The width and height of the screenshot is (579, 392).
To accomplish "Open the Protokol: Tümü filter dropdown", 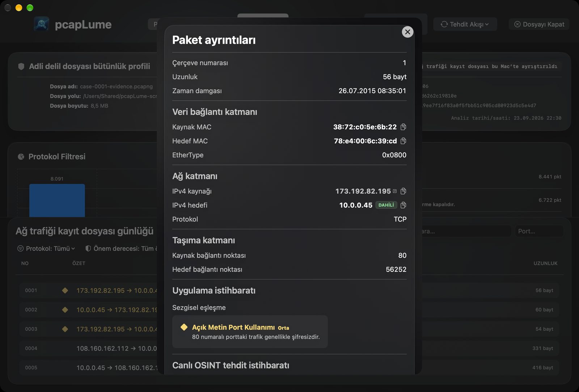I will tap(46, 249).
